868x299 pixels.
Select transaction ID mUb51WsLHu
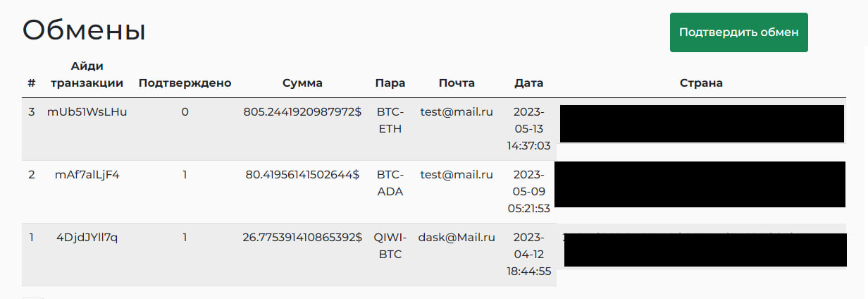click(87, 111)
